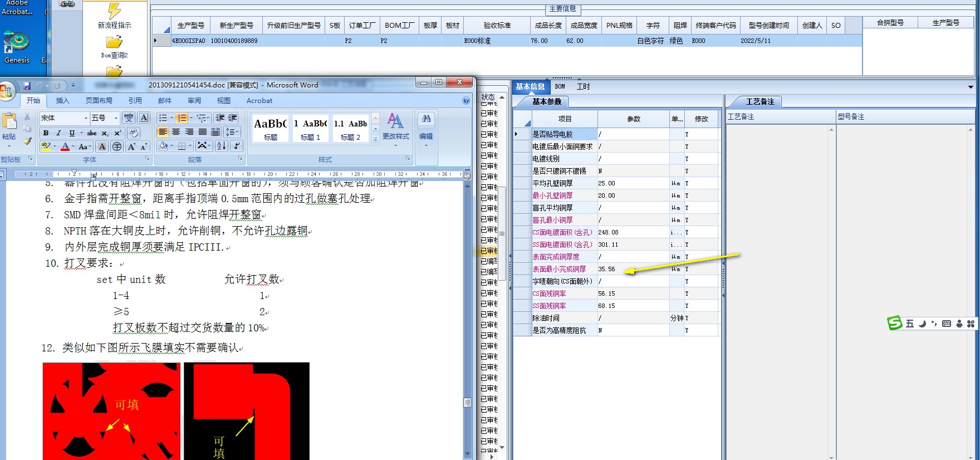The width and height of the screenshot is (980, 460).
Task: Click the Sogou IME S logo
Action: point(894,323)
